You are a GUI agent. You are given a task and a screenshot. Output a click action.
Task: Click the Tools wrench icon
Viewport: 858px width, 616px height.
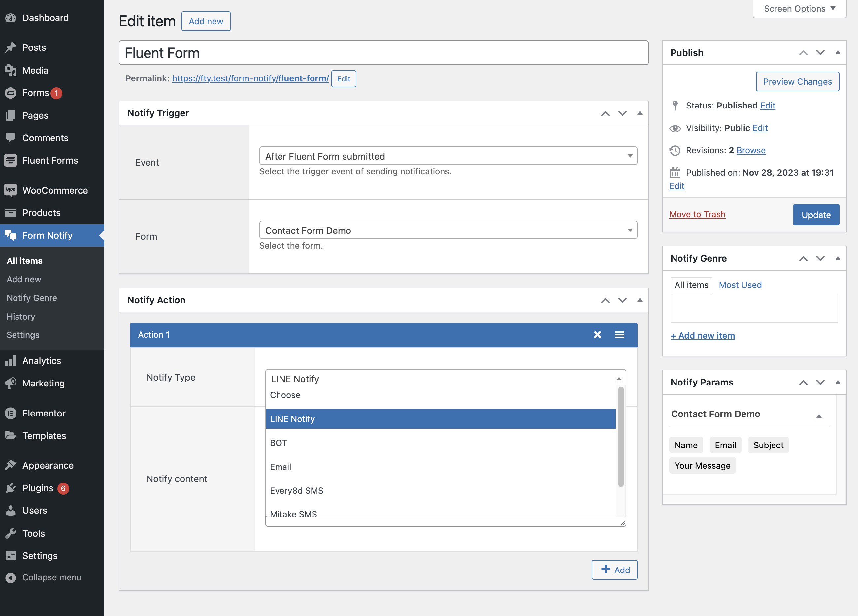point(11,533)
